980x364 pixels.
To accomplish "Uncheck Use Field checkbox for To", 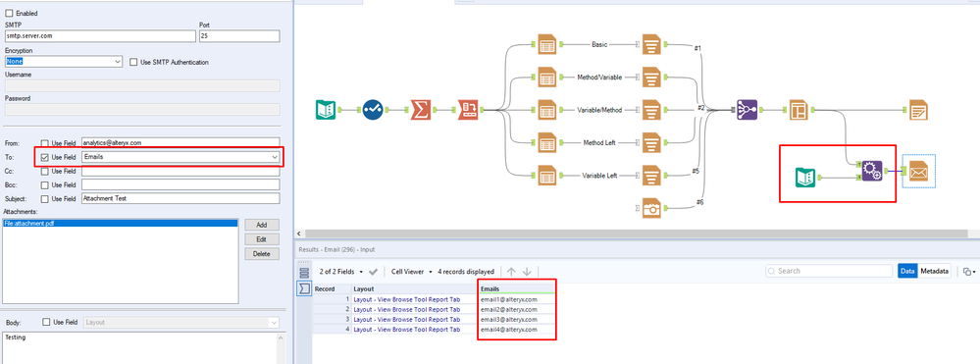I will (x=44, y=157).
